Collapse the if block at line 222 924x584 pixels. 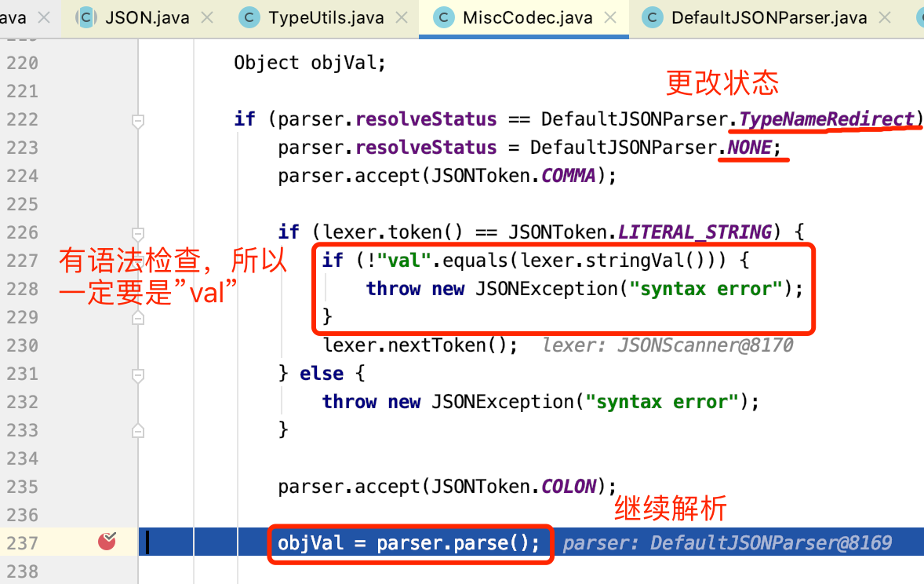pos(138,121)
